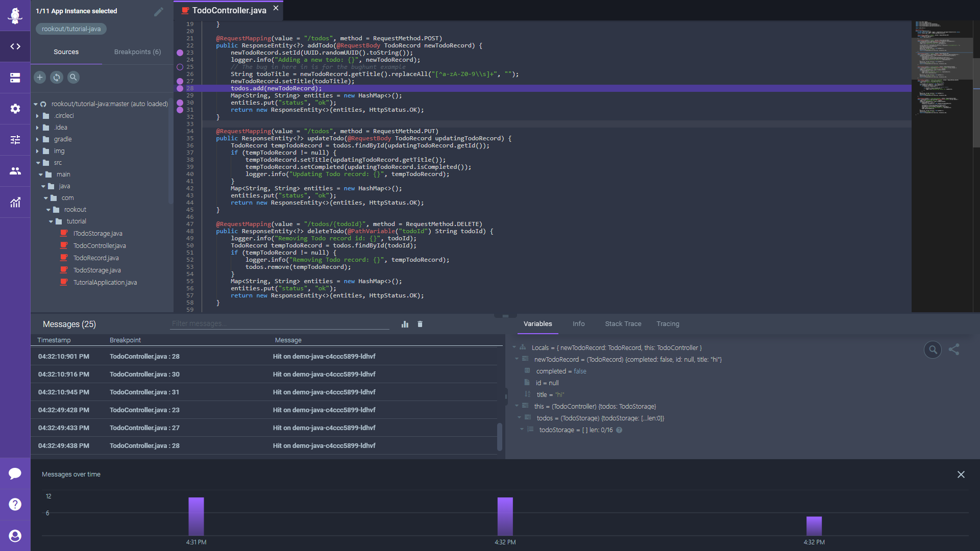The height and width of the screenshot is (551, 980).
Task: Refresh sources with the sync icon
Action: click(x=57, y=77)
